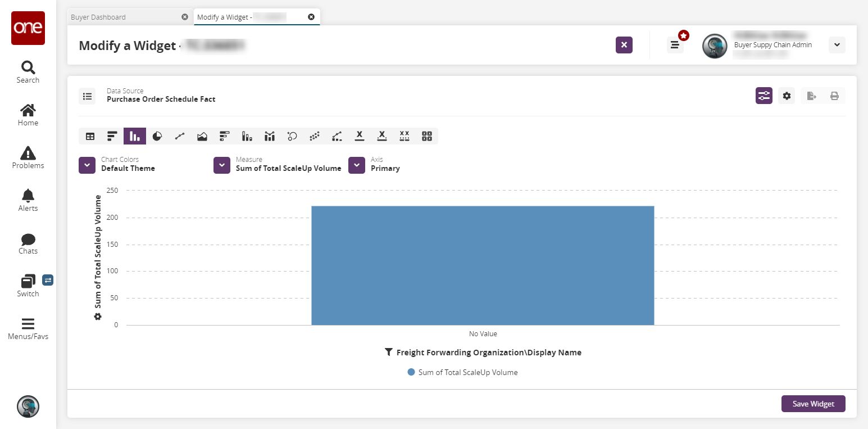The width and height of the screenshot is (868, 429).
Task: Expand the Measure dropdown
Action: (x=222, y=165)
